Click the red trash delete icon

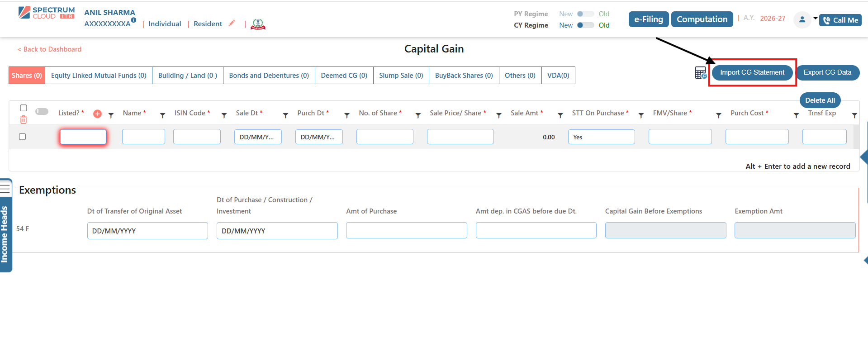(24, 120)
